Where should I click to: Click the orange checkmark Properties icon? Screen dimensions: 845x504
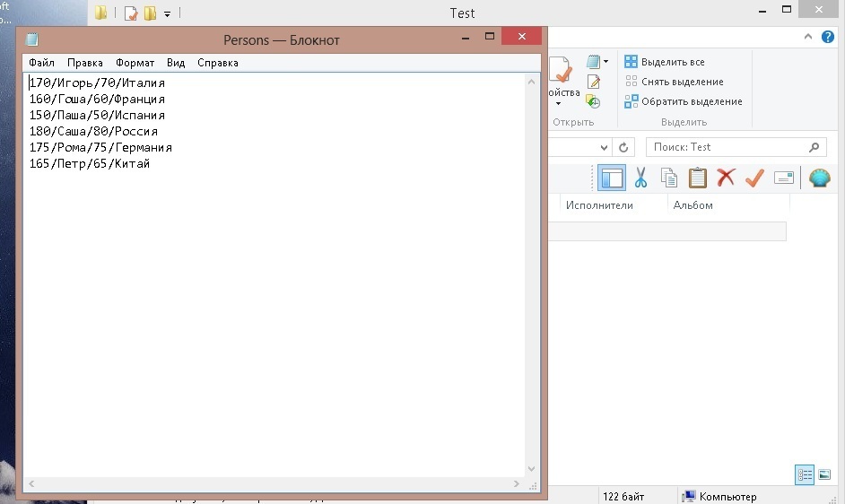pyautogui.click(x=754, y=178)
